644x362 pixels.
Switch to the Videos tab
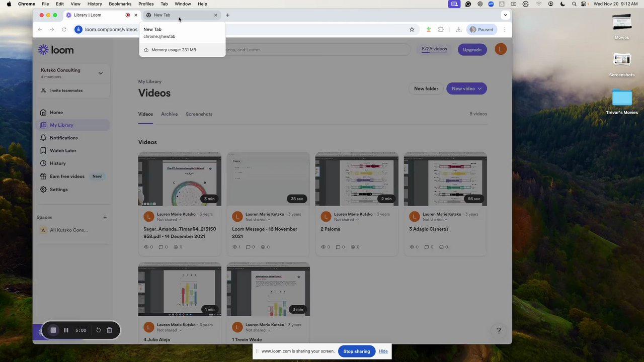[x=145, y=114]
